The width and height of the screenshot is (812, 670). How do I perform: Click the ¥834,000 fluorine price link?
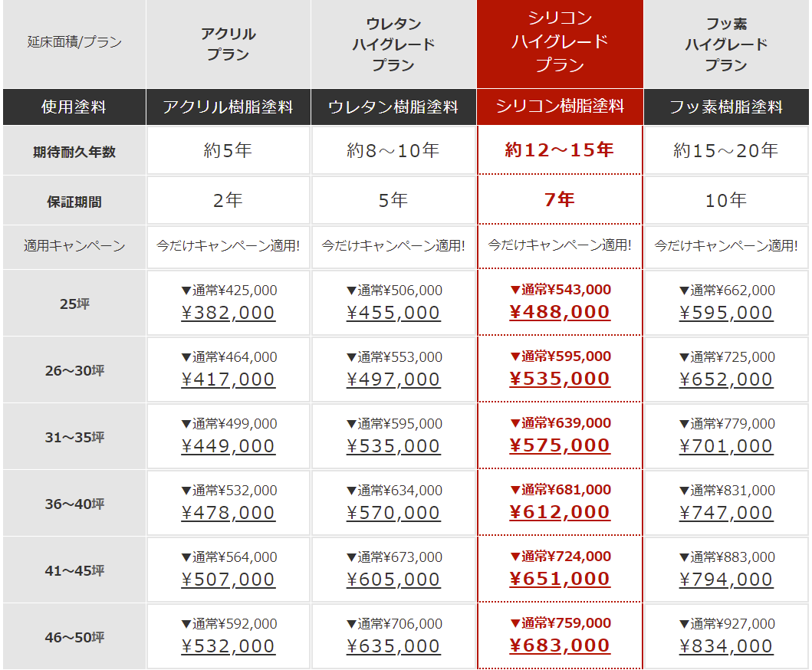point(726,647)
